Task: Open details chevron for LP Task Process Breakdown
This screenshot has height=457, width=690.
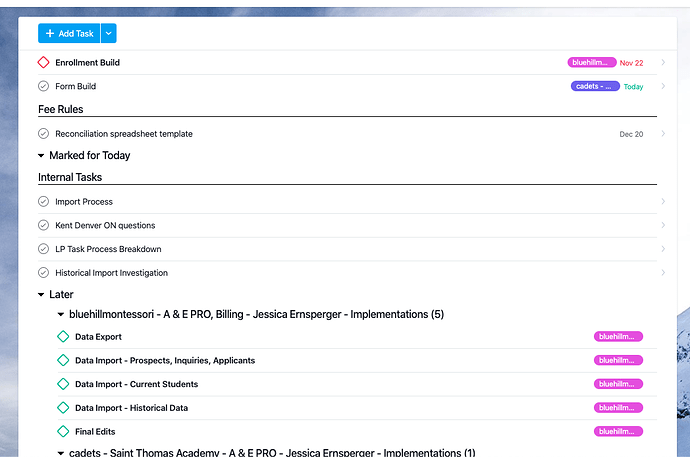Action: tap(663, 249)
